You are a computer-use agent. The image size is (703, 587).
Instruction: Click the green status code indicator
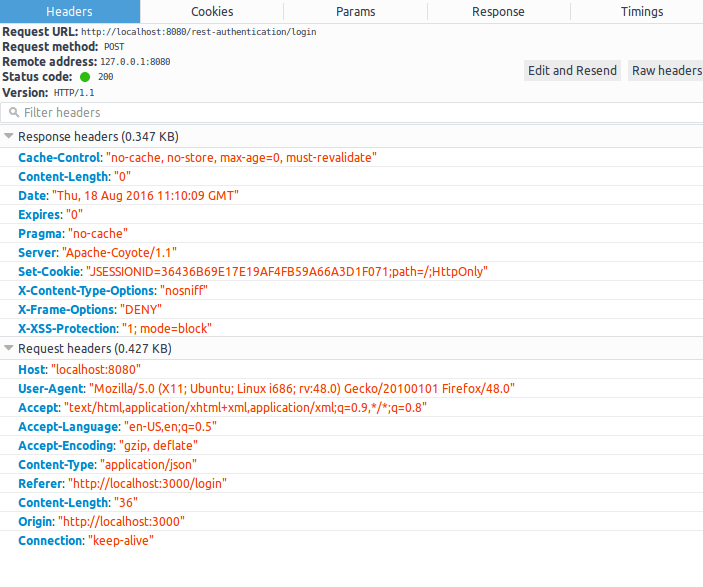(85, 77)
